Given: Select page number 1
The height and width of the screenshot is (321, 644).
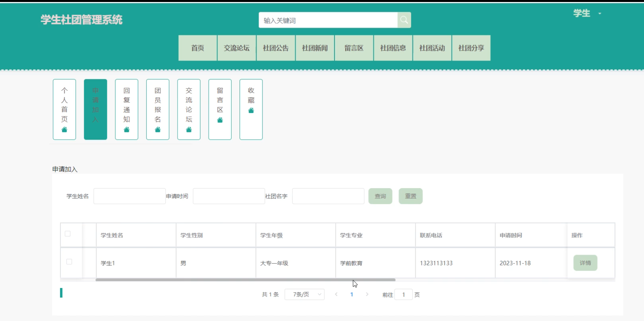Looking at the screenshot, I should coord(352,294).
